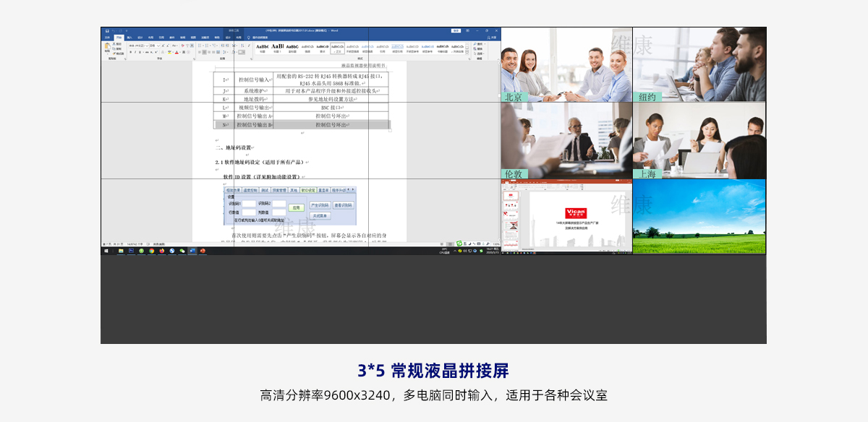Open the 布局 ribbon tab in Word
Image resolution: width=868 pixels, height=422 pixels.
[150, 38]
